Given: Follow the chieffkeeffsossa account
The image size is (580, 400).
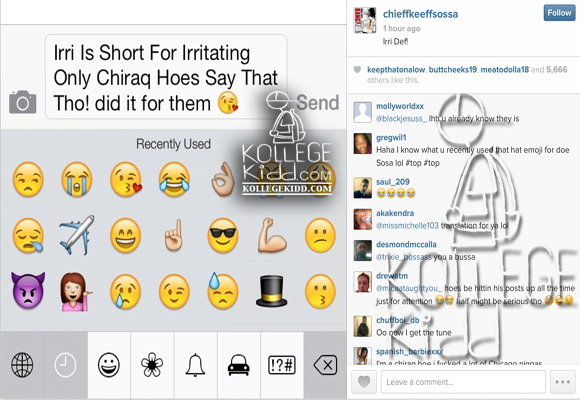Looking at the screenshot, I should pos(559,13).
